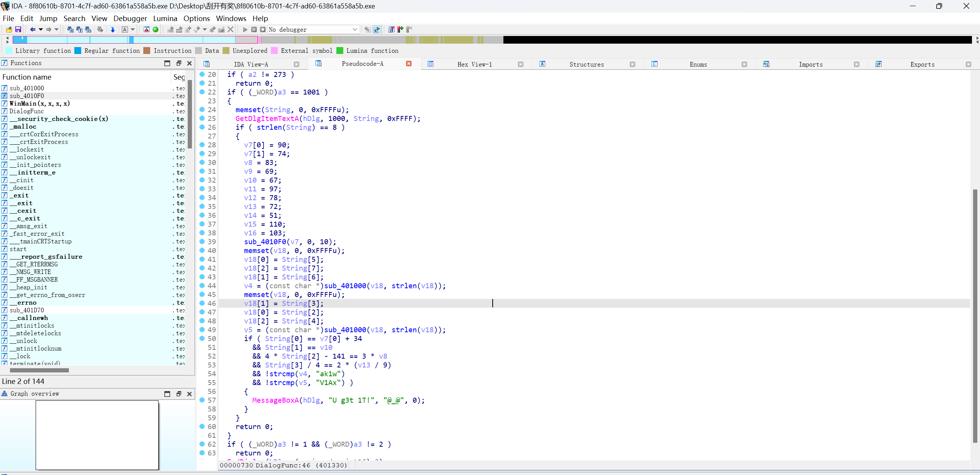Toggle breakpoint dot on line 50
This screenshot has height=475, width=980.
(202, 338)
